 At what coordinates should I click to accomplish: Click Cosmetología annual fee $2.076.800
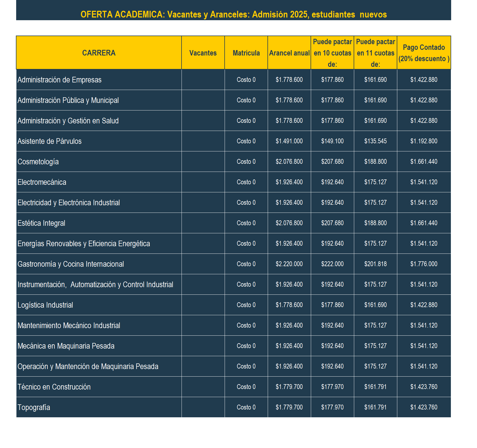[x=289, y=162]
